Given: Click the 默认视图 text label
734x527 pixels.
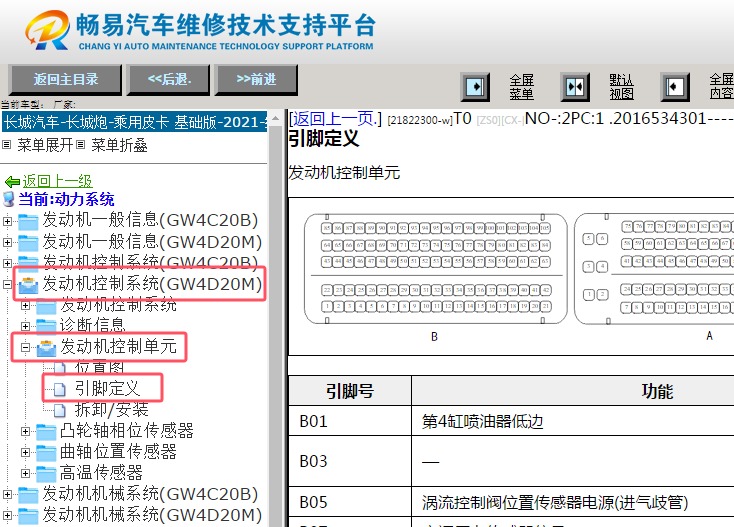Looking at the screenshot, I should pyautogui.click(x=621, y=87).
